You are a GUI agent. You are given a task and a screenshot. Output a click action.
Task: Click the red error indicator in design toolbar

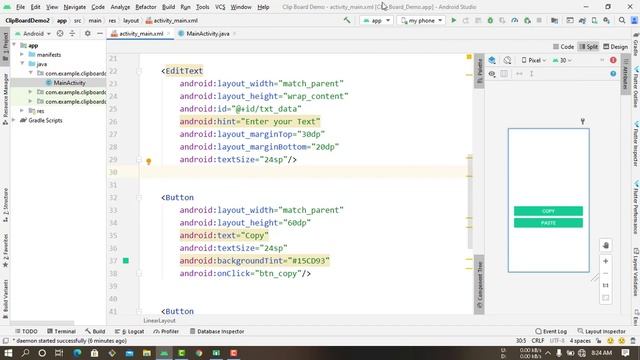tap(613, 60)
